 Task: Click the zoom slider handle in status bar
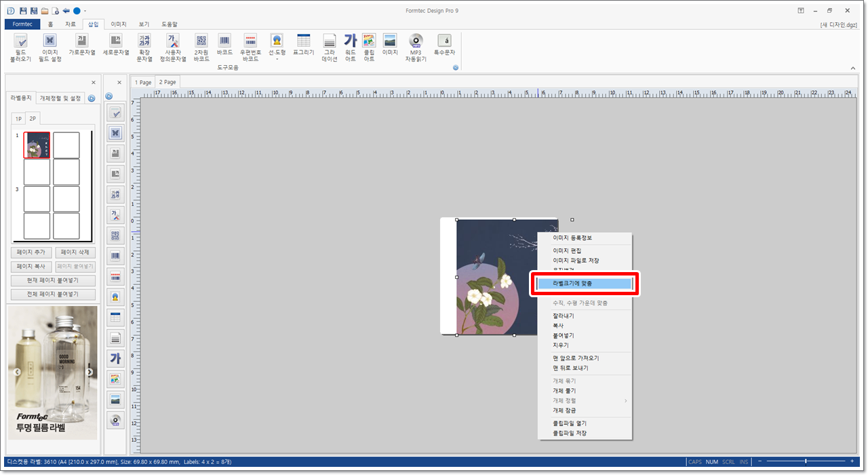pos(805,461)
